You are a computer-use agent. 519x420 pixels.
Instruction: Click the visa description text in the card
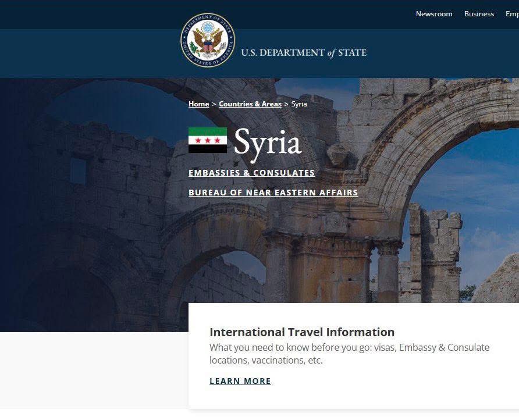coord(350,354)
